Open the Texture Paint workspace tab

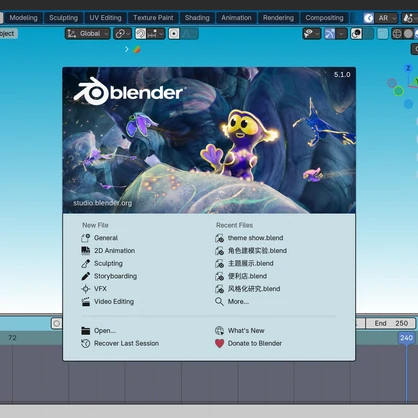point(153,18)
